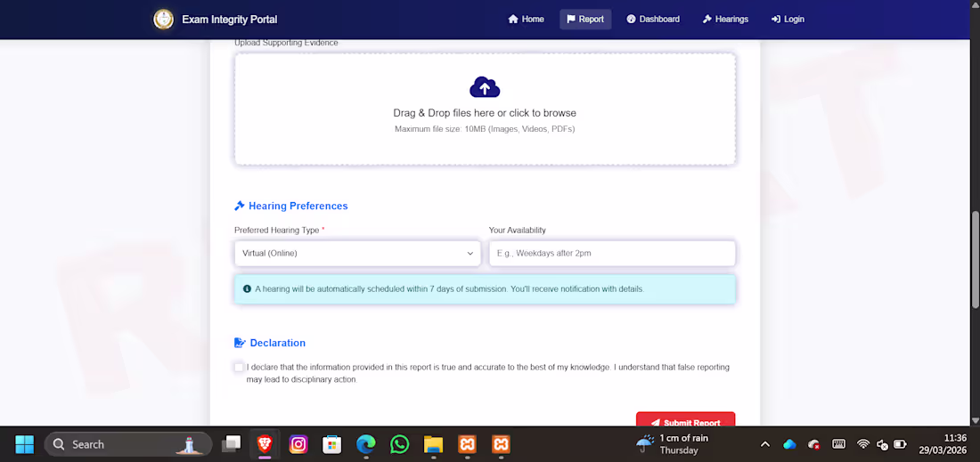980x462 pixels.
Task: Click the Declaration heading text
Action: (x=277, y=343)
